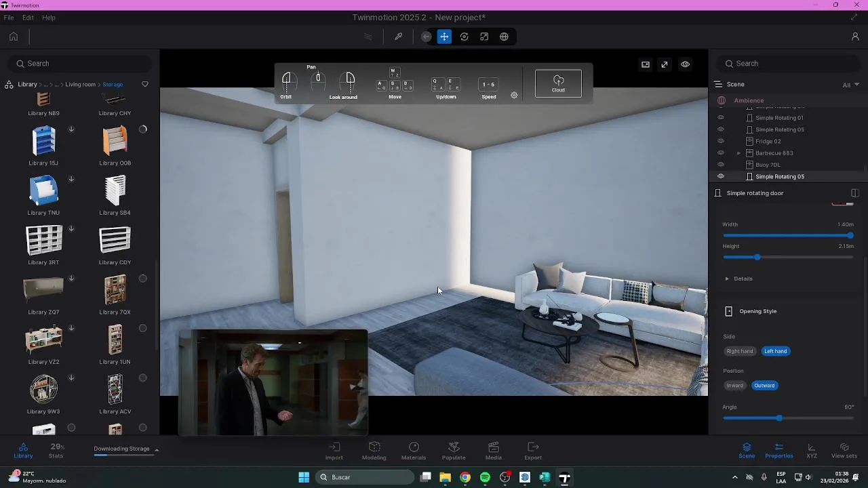The image size is (868, 488).
Task: Add Storage category to favorites heart
Action: (x=145, y=84)
